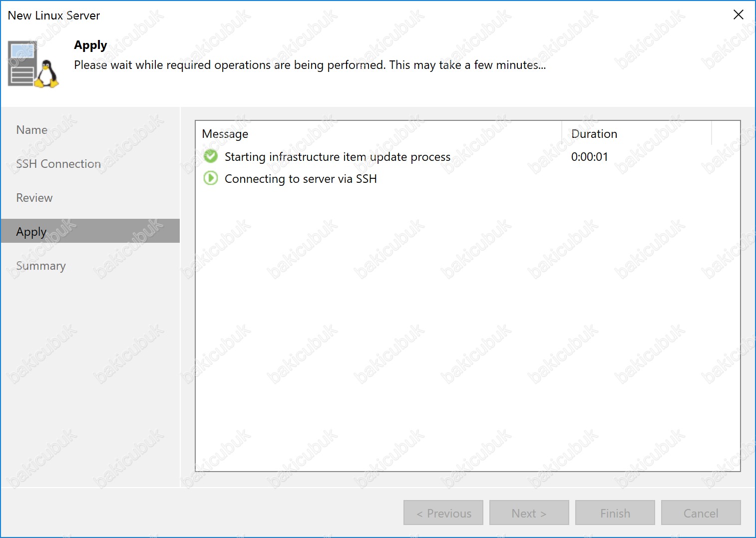Click the Cancel button

pos(701,513)
